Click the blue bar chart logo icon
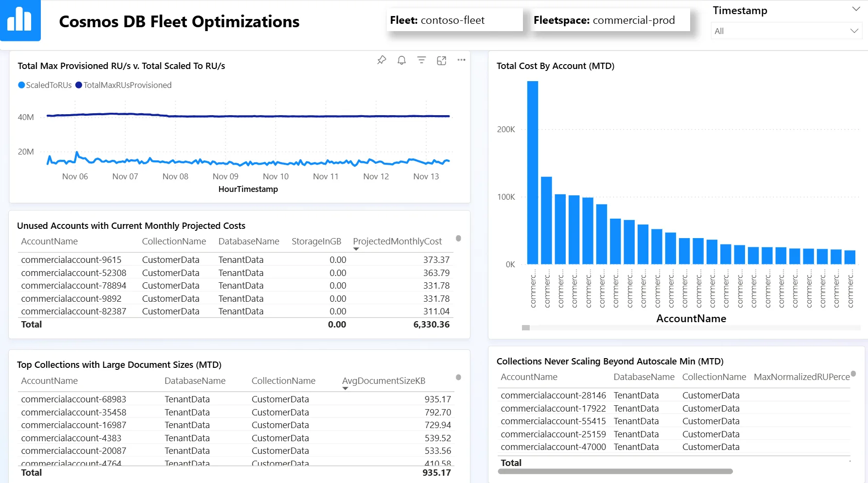The height and width of the screenshot is (483, 868). click(x=20, y=20)
